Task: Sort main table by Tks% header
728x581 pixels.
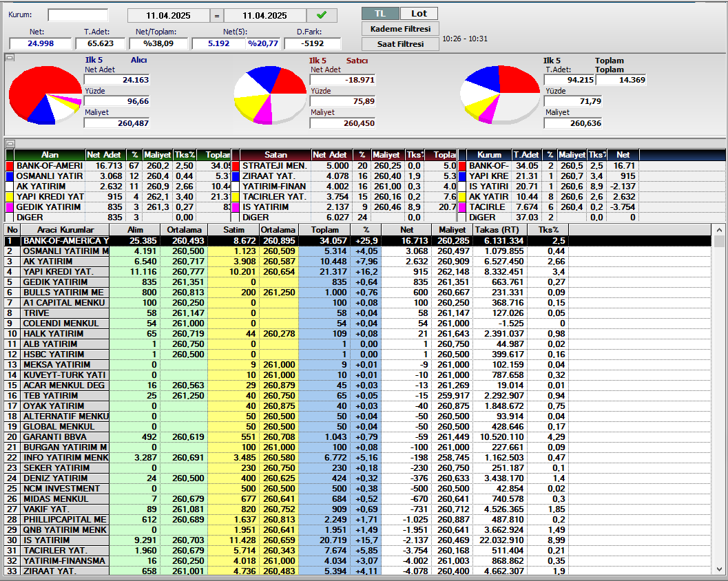Action: click(x=548, y=230)
